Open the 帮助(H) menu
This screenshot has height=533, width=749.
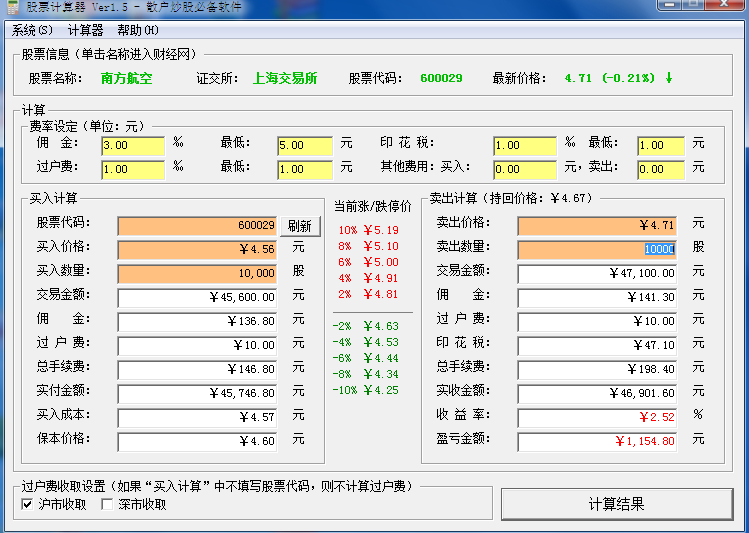coord(137,30)
